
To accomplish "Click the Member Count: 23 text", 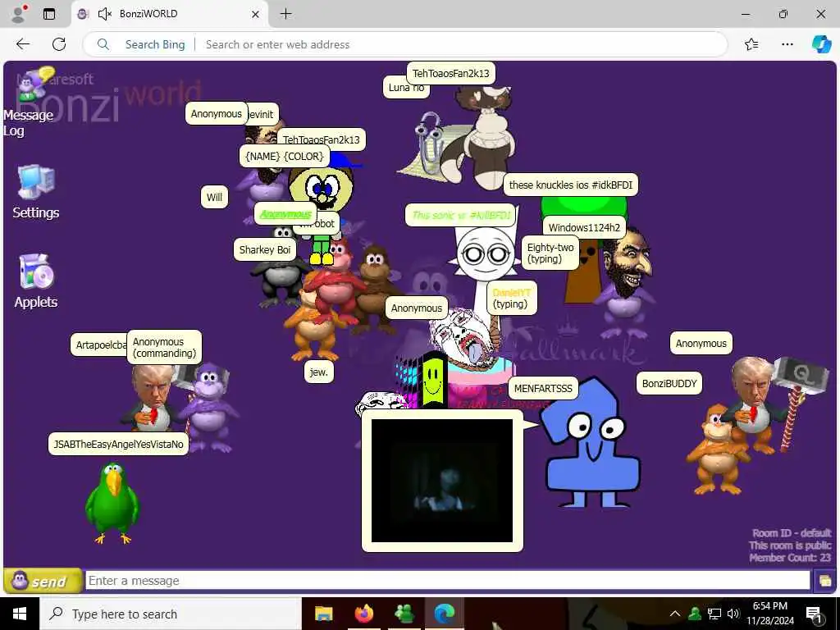I will [x=790, y=558].
